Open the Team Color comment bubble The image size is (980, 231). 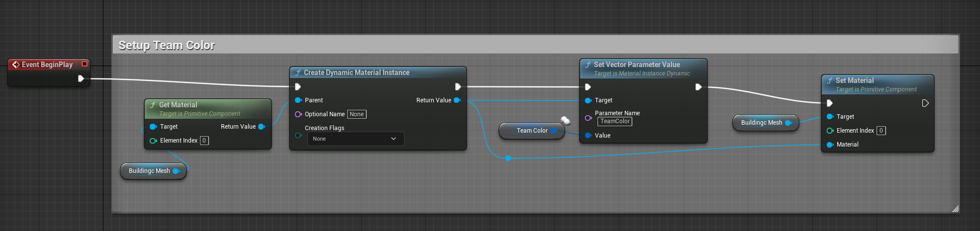point(566,120)
